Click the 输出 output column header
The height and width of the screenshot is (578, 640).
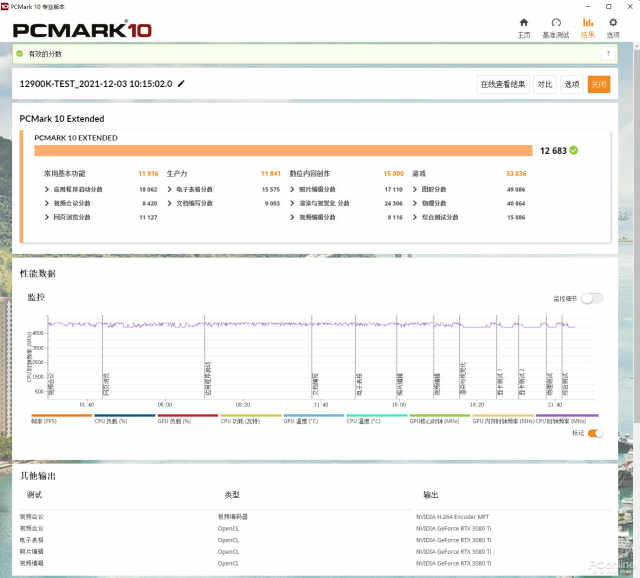(x=431, y=495)
